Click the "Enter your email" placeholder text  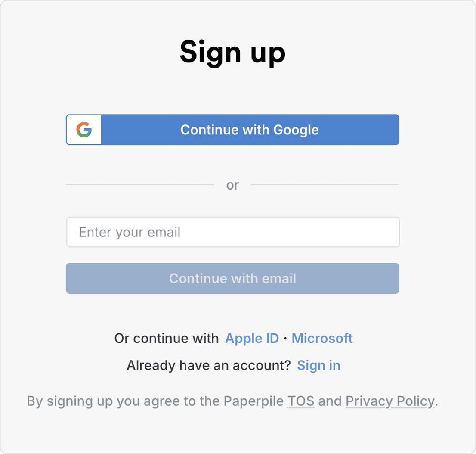point(130,233)
